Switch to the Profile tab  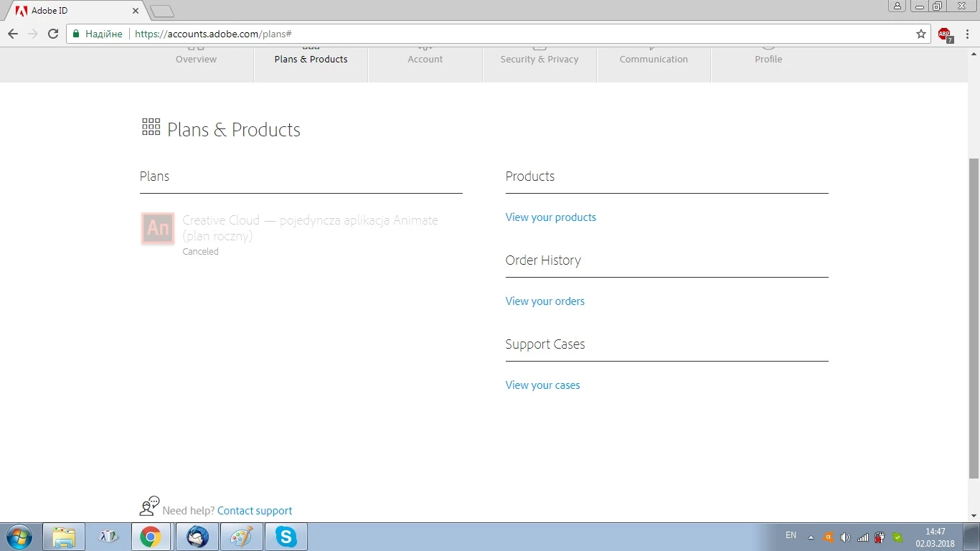(x=768, y=59)
